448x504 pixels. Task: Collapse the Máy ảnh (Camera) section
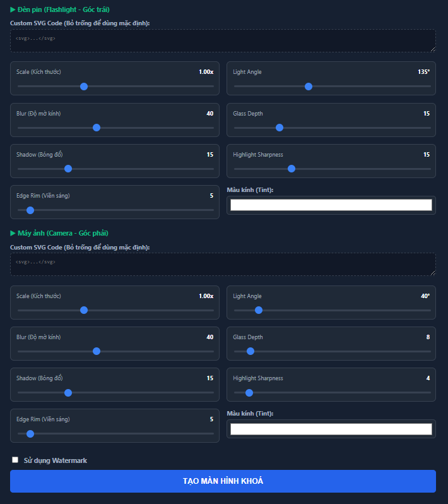[59, 233]
